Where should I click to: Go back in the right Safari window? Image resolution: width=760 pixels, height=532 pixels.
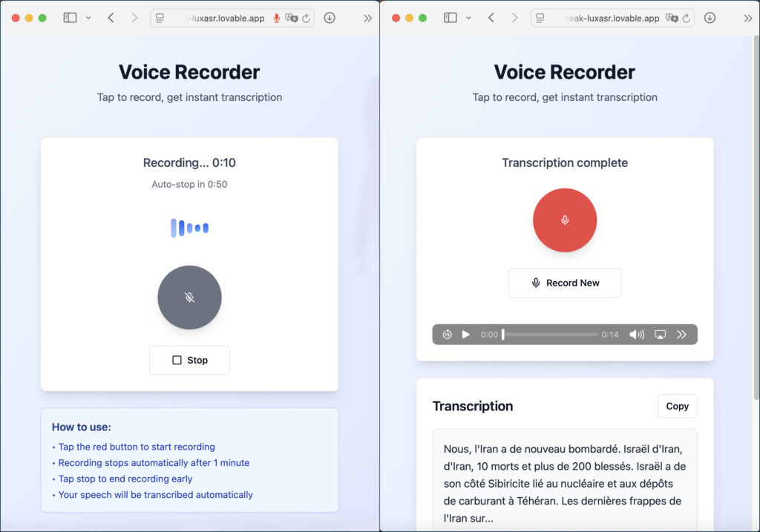click(x=491, y=18)
